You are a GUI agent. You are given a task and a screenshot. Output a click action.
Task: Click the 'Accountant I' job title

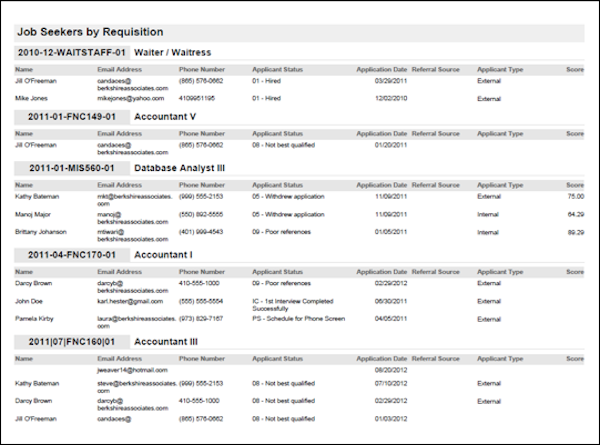pyautogui.click(x=163, y=255)
